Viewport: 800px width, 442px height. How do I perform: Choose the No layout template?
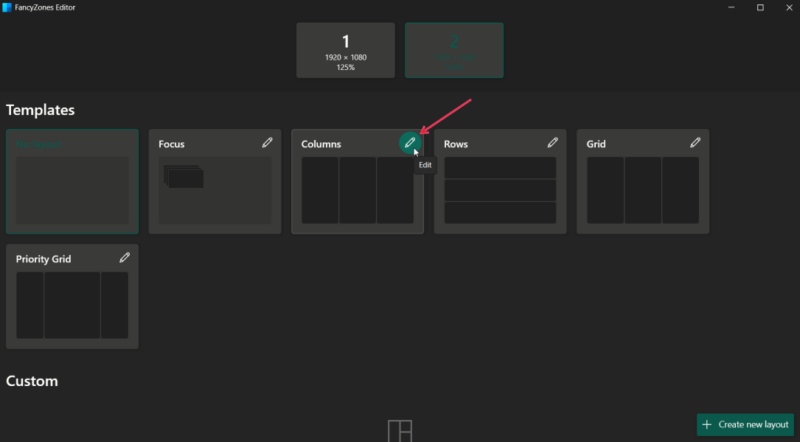[72, 182]
